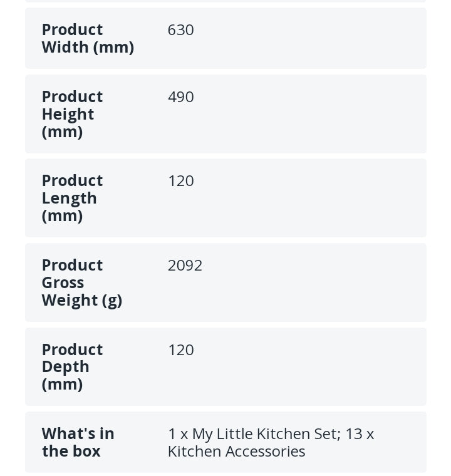Click the '1 x My Little Kitchen Set' text
The height and width of the screenshot is (476, 451).
(253, 434)
